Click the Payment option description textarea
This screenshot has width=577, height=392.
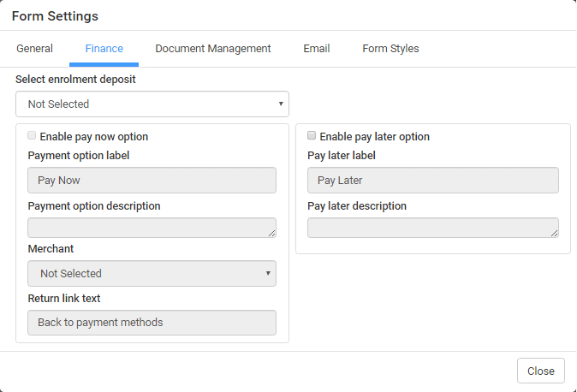point(152,228)
